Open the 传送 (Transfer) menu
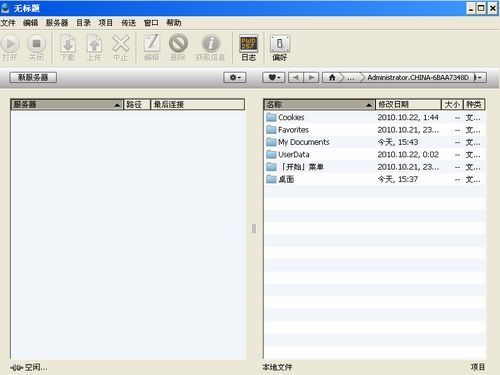 click(x=128, y=23)
